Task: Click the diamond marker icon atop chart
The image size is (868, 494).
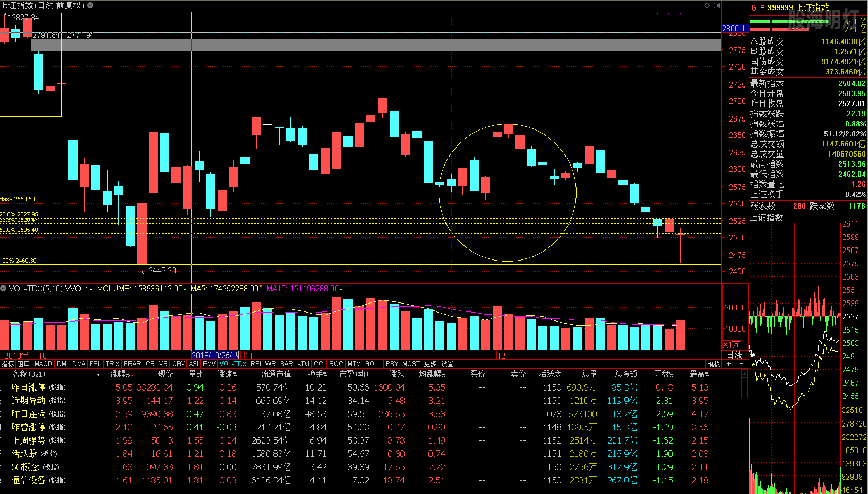Action: point(707,5)
